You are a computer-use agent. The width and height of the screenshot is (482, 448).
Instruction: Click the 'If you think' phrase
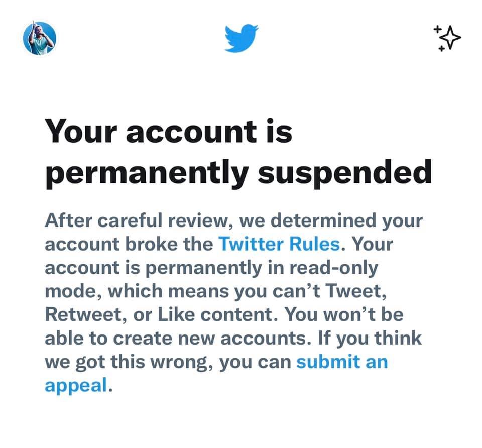[x=369, y=338]
